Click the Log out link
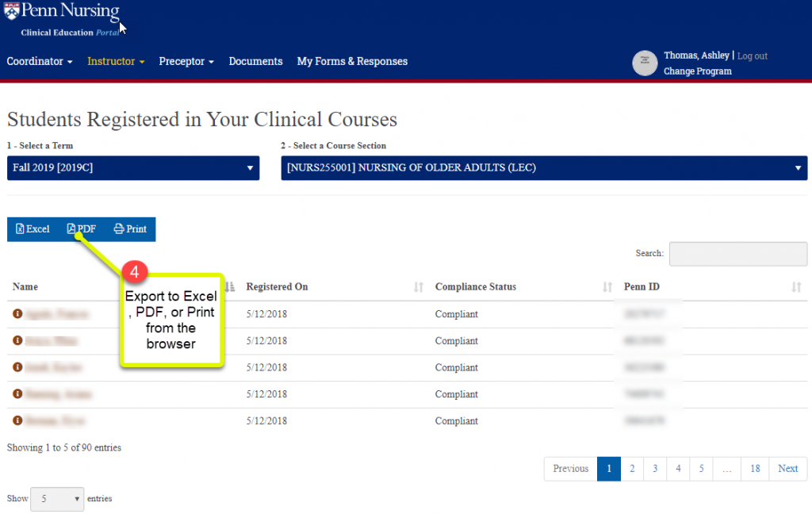Image resolution: width=812 pixels, height=518 pixels. (753, 56)
